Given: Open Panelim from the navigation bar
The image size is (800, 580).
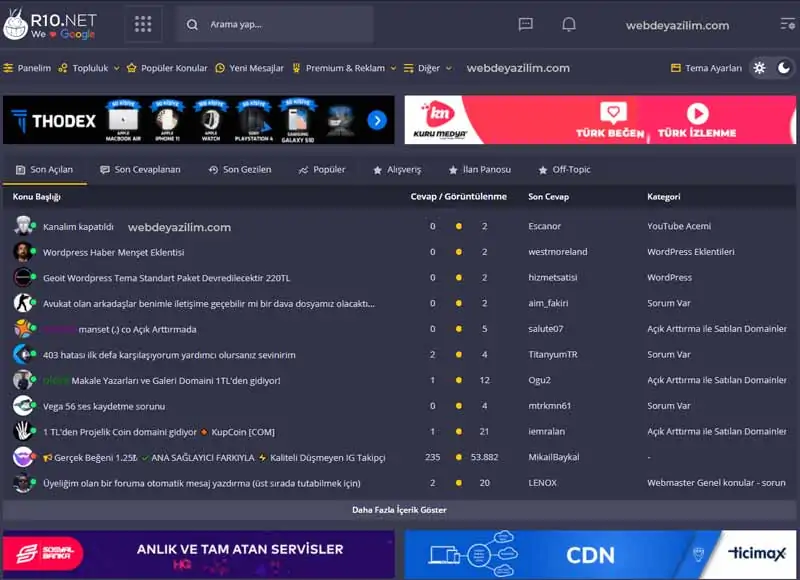Looking at the screenshot, I should click(28, 68).
